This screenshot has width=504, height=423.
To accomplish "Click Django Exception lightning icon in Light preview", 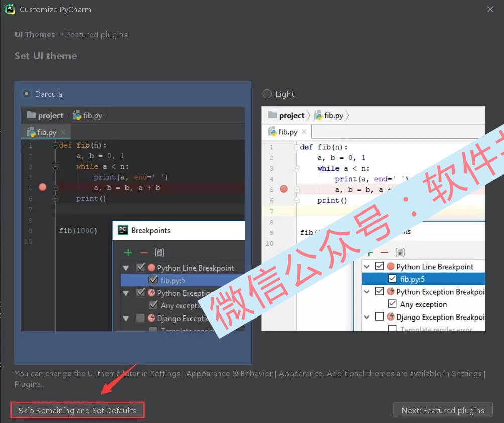I will pyautogui.click(x=391, y=317).
